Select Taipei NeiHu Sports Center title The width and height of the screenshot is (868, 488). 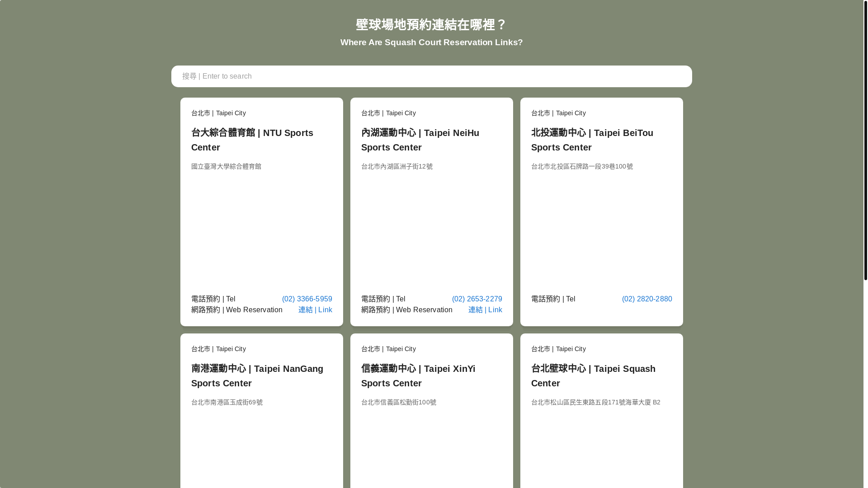[x=420, y=140]
